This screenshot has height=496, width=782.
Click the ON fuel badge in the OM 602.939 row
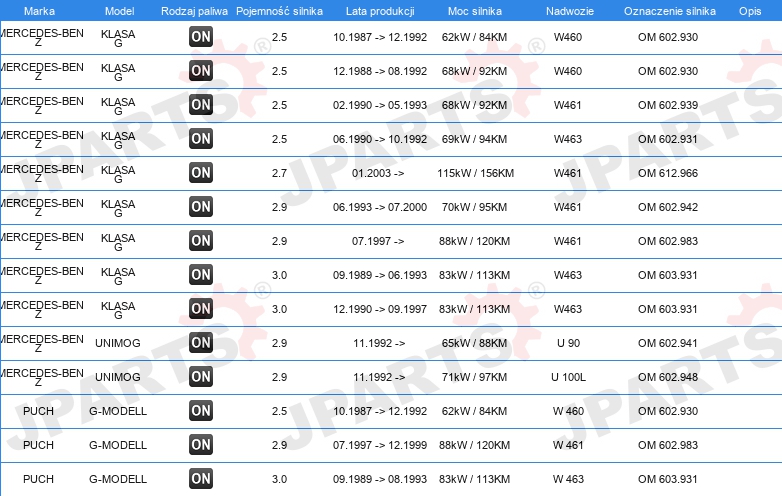[x=201, y=105]
